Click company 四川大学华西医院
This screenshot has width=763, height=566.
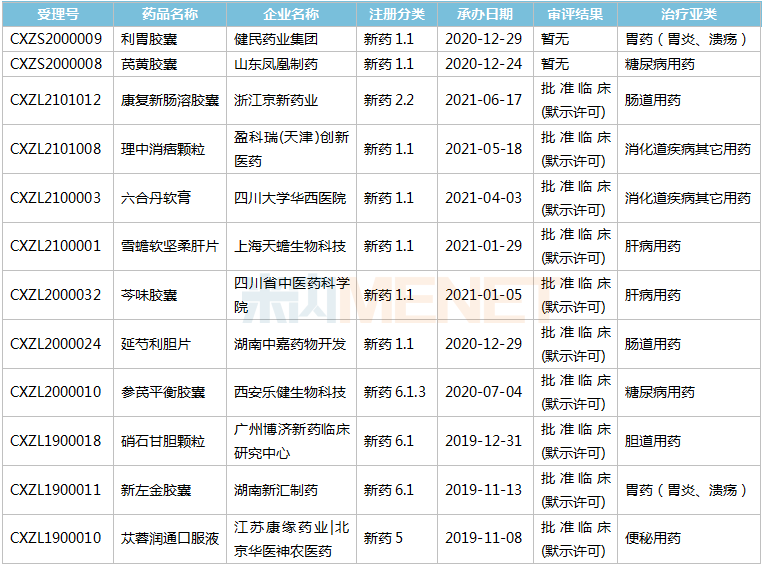click(x=290, y=198)
